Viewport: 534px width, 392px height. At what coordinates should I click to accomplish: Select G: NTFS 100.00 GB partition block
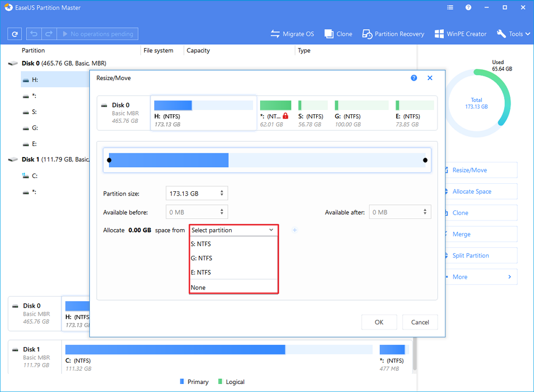(362, 113)
